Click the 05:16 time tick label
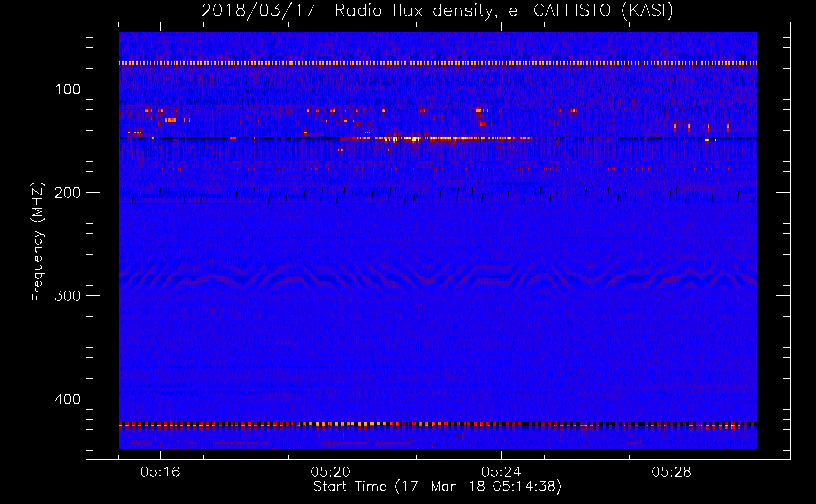This screenshot has height=504, width=816. pyautogui.click(x=160, y=472)
